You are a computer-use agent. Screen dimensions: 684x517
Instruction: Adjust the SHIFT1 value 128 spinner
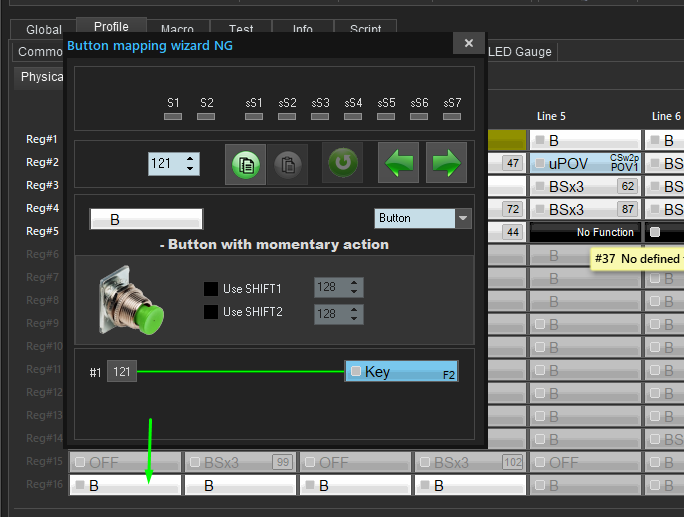(353, 288)
